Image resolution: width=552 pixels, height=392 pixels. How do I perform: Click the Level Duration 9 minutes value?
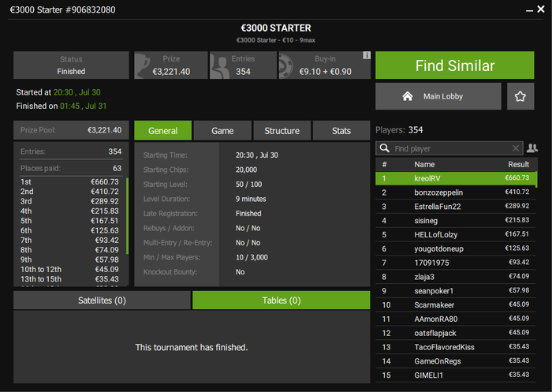click(251, 199)
